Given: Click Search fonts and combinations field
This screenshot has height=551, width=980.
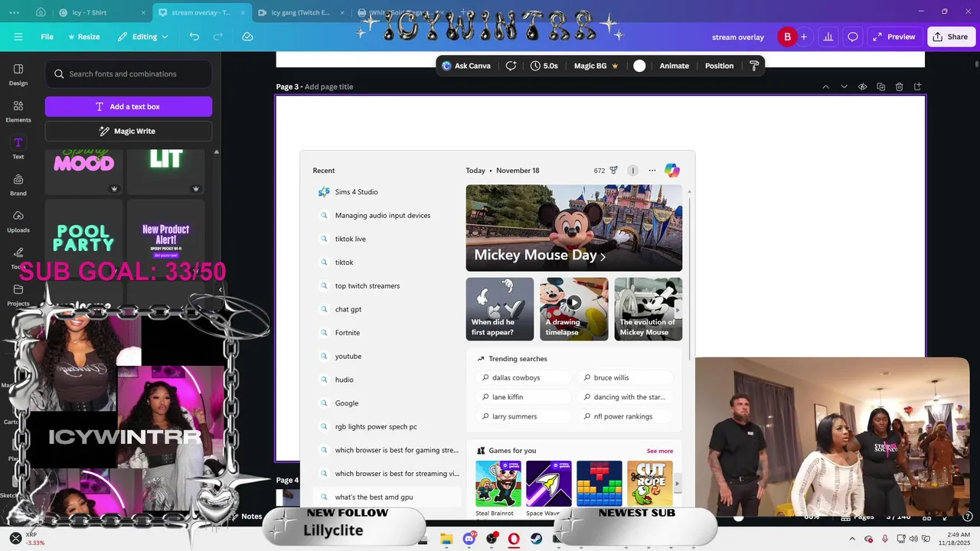Looking at the screenshot, I should click(x=129, y=74).
